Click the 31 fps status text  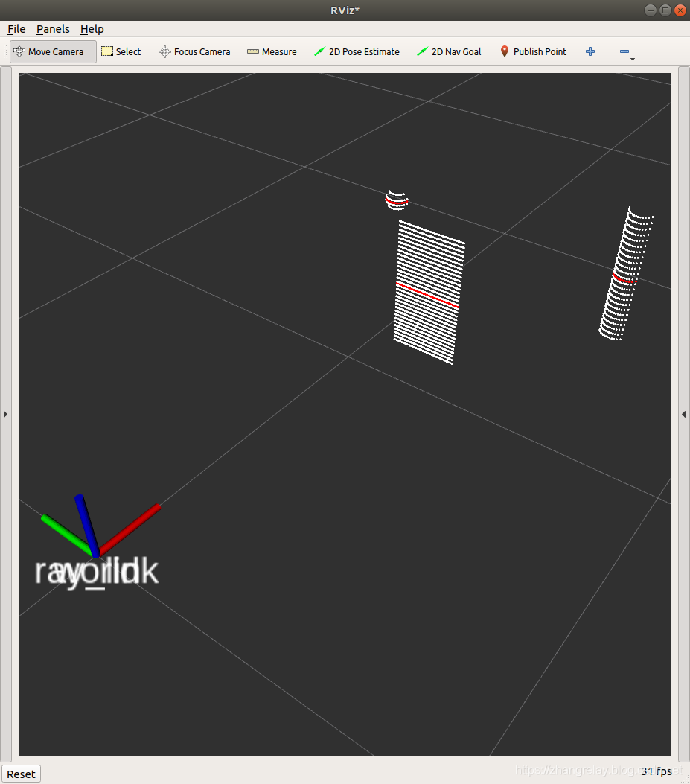click(657, 771)
